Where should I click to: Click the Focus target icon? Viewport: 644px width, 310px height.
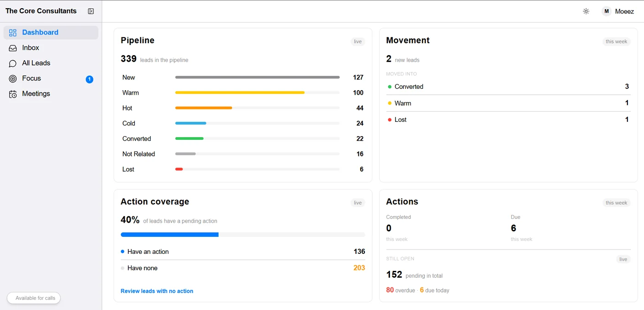pyautogui.click(x=13, y=79)
